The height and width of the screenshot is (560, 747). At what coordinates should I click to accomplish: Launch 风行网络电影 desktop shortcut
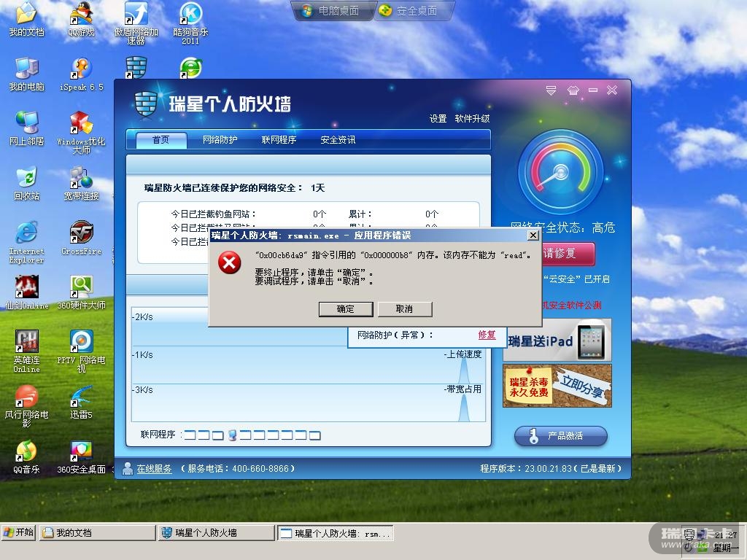26,405
